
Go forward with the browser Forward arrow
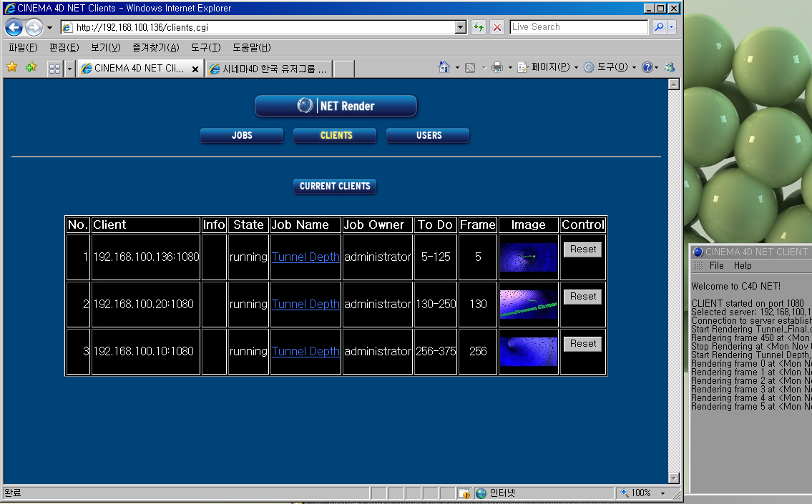coord(34,27)
